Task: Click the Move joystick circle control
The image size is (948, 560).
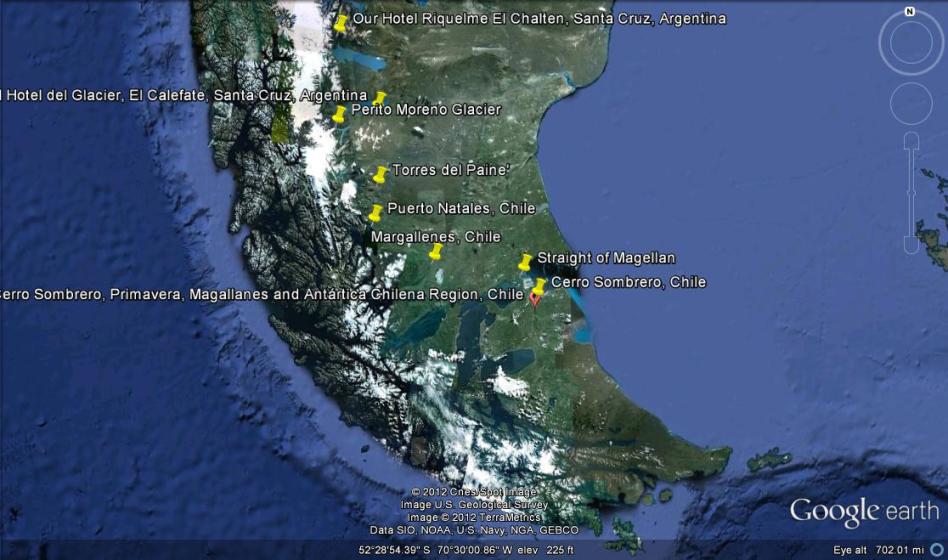Action: click(910, 104)
